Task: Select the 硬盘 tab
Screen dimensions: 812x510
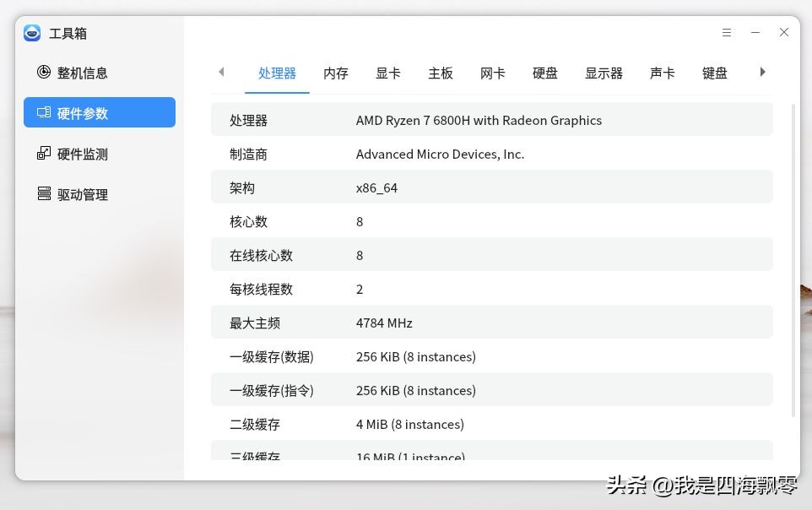Action: coord(544,73)
